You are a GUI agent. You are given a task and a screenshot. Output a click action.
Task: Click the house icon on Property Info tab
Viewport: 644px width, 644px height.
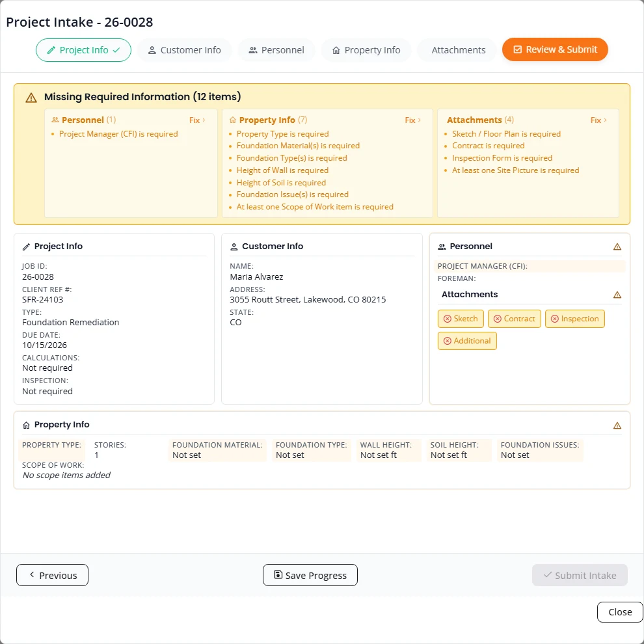pos(336,50)
